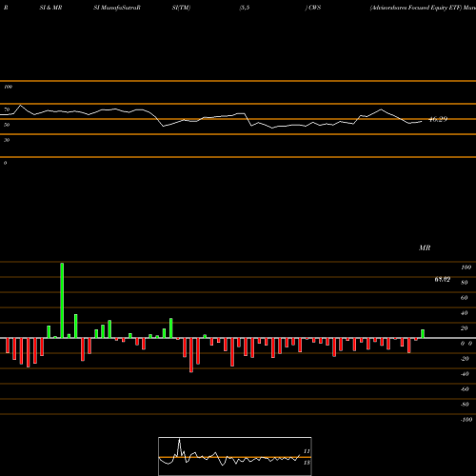476x476 pixels.
Task: Click the last green bar at chart's right end
Action: coord(423,334)
